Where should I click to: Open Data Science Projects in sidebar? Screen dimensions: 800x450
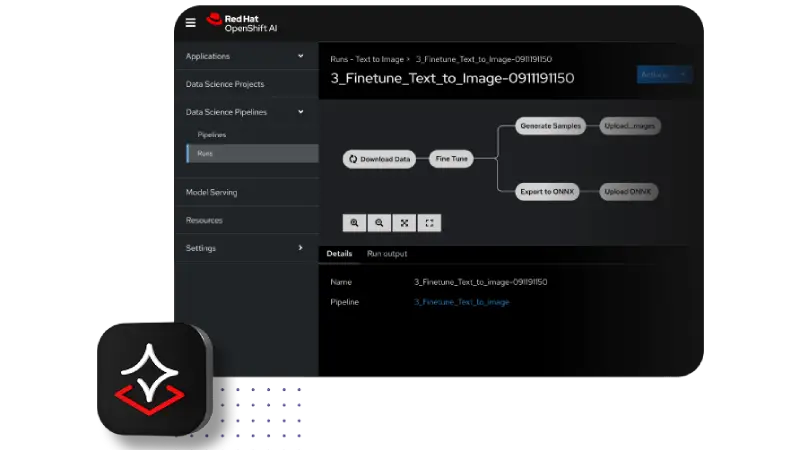click(x=225, y=84)
